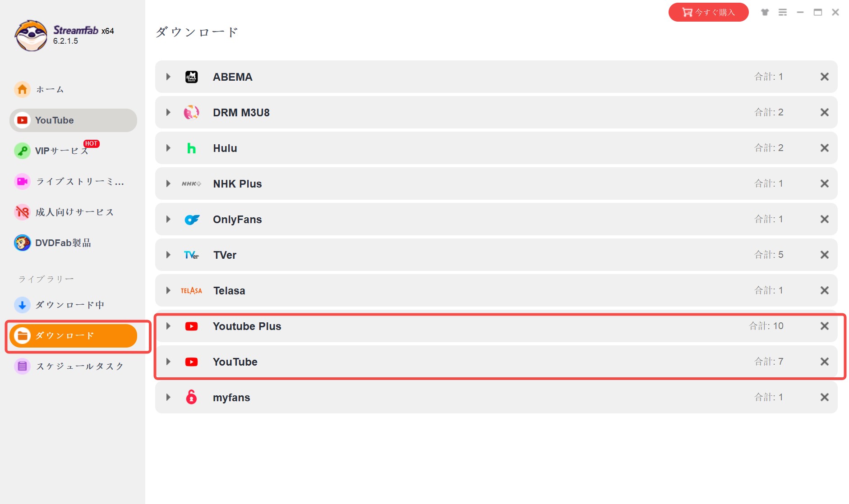
Task: Remove the Telasa group with X
Action: point(825,290)
